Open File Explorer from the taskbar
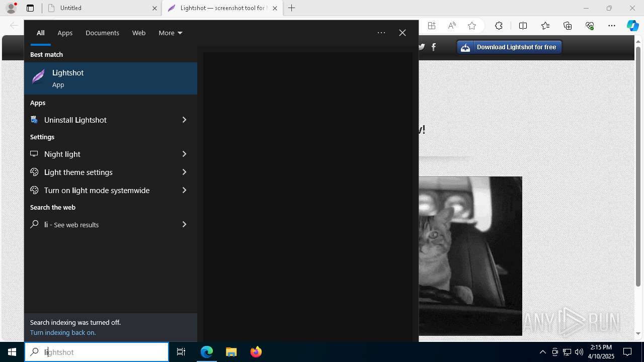Viewport: 644px width, 362px height. (231, 352)
